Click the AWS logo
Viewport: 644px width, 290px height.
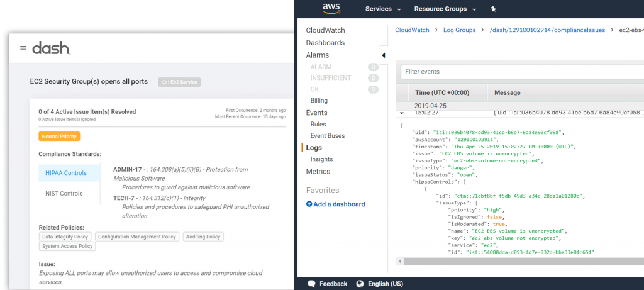(331, 9)
